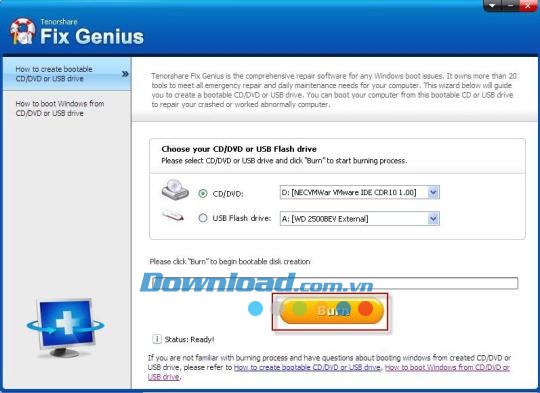The width and height of the screenshot is (540, 393).
Task: Open 'How to create bootable CD/DVD or USB drive' tab
Action: (67, 74)
